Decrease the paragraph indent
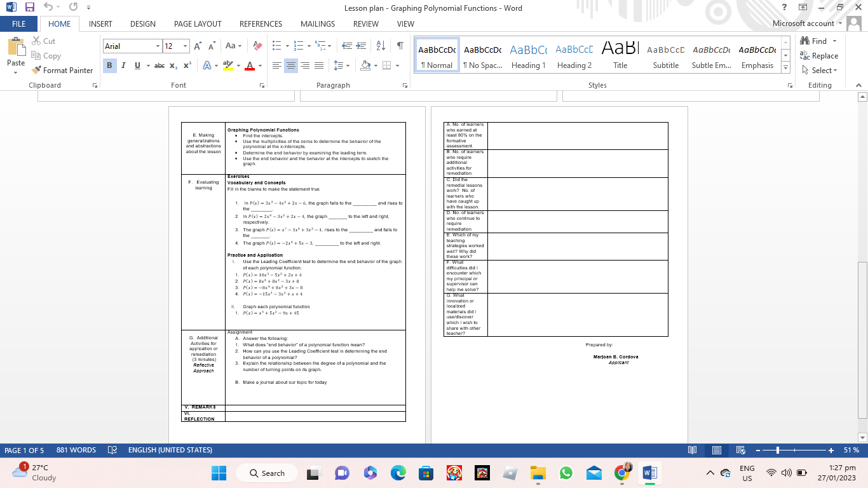Viewport: 868px width, 488px height. click(x=347, y=46)
